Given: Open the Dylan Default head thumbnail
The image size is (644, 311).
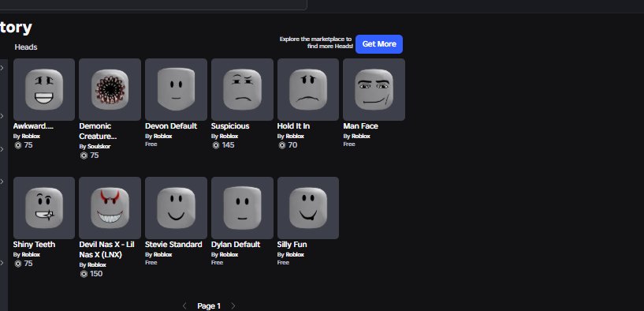Looking at the screenshot, I should pos(242,208).
